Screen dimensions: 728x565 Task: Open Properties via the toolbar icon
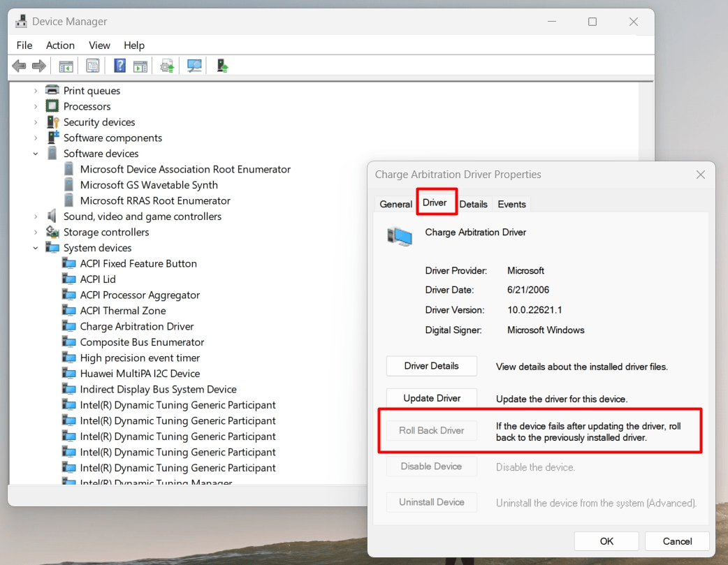tap(92, 66)
